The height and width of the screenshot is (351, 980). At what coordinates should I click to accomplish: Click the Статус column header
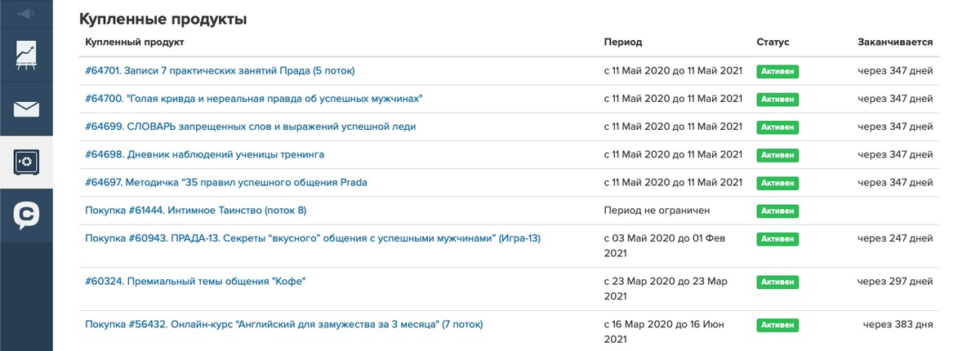pos(773,42)
